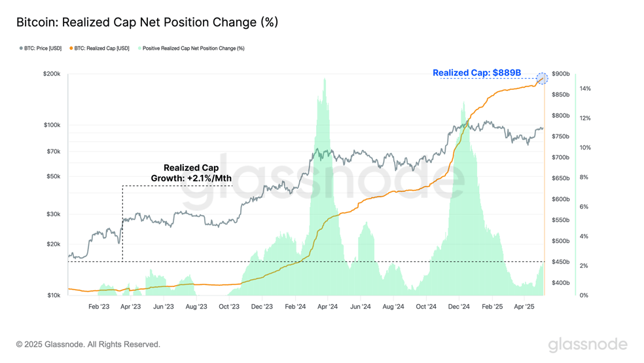Click the copyright 2025 Glassnode footer text

pos(88,345)
